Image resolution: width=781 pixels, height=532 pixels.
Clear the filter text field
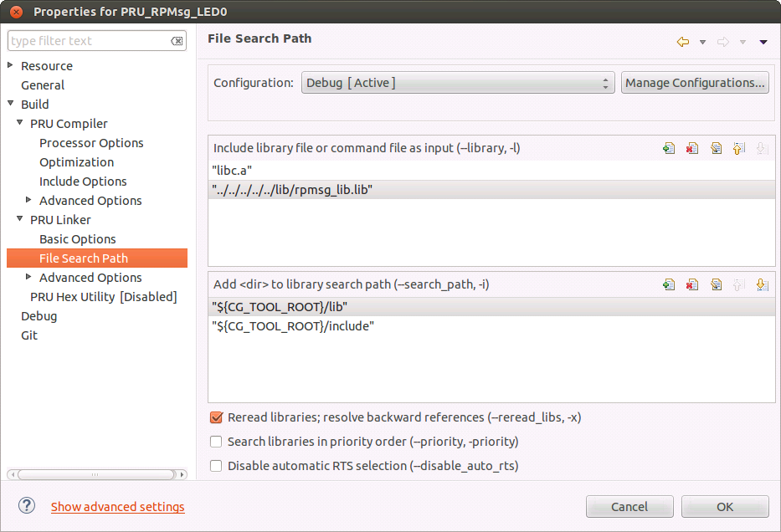177,39
